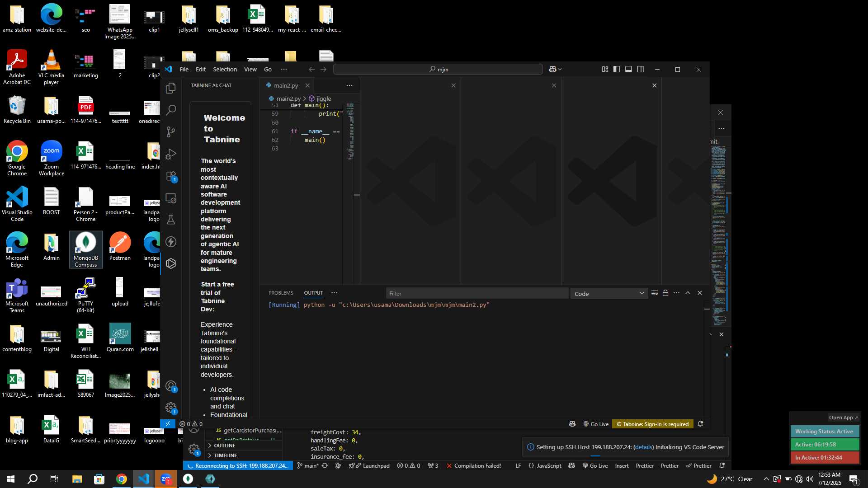This screenshot has width=868, height=488.
Task: Open the Source Control view
Action: tap(171, 132)
